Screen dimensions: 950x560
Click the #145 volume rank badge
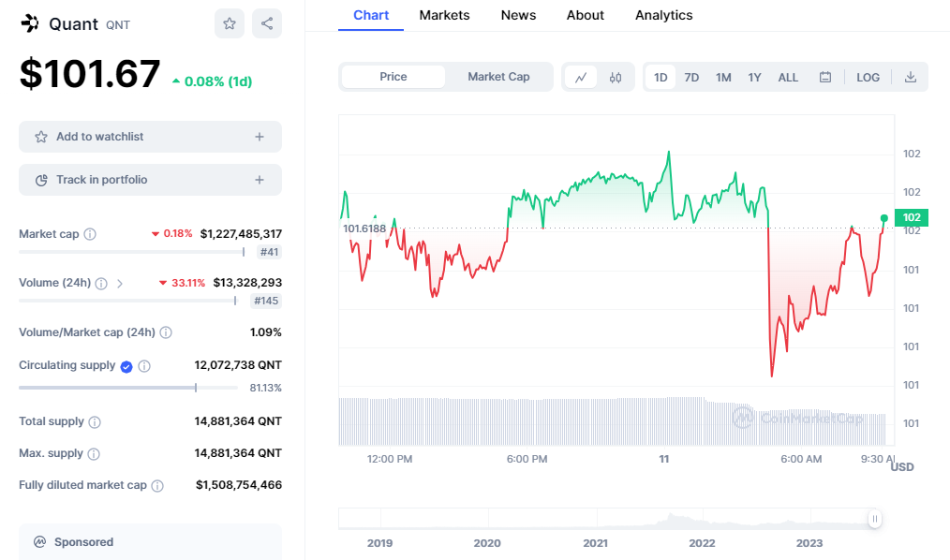[266, 301]
